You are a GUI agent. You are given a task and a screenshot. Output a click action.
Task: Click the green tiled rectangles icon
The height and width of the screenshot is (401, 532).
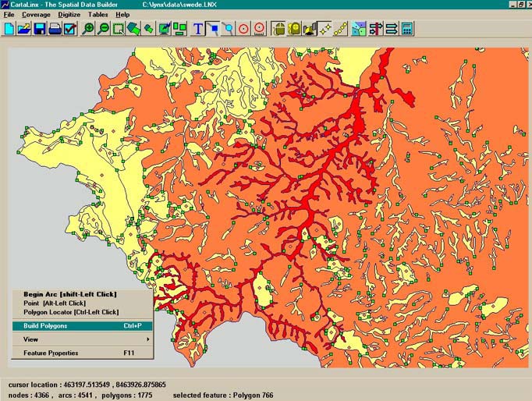tap(180, 29)
